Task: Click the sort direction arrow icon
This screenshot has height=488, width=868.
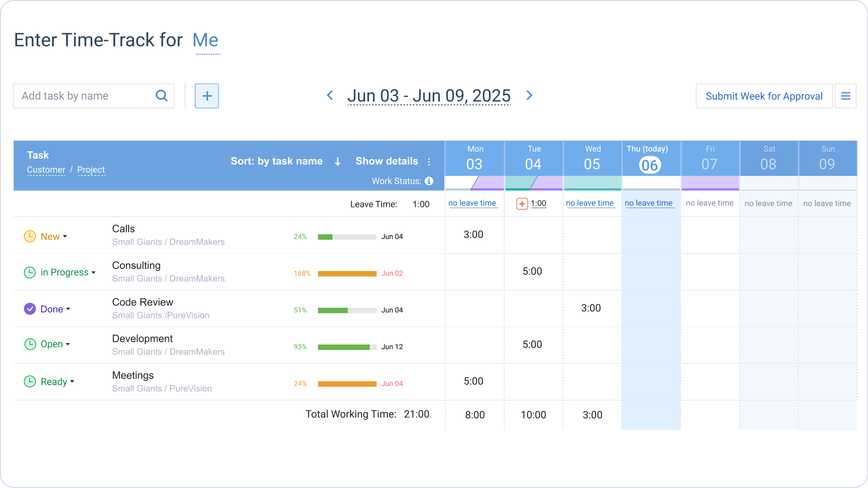Action: click(x=337, y=161)
